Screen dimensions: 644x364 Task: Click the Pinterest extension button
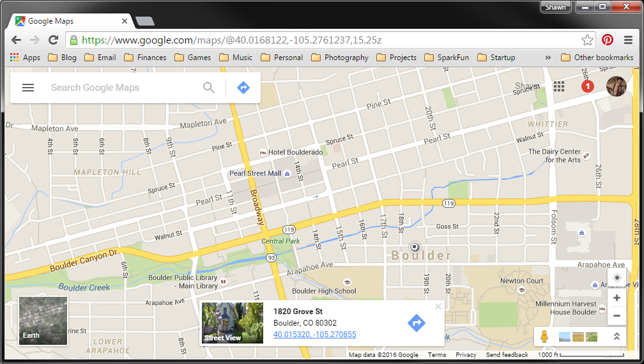tap(608, 40)
